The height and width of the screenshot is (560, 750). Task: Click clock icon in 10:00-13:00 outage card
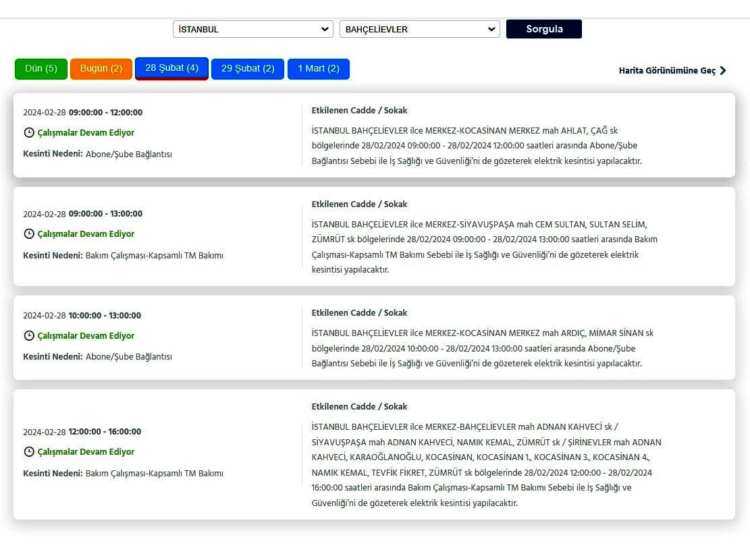click(29, 336)
